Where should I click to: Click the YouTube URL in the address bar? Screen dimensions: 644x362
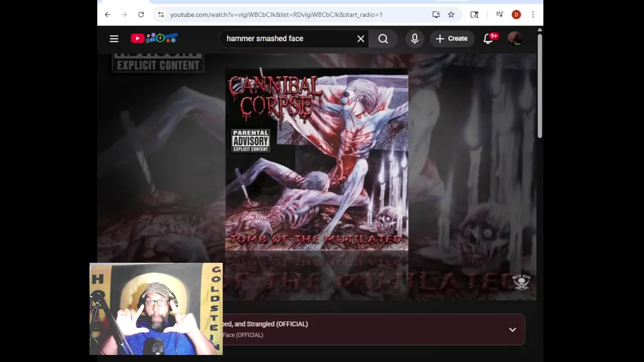click(276, 15)
